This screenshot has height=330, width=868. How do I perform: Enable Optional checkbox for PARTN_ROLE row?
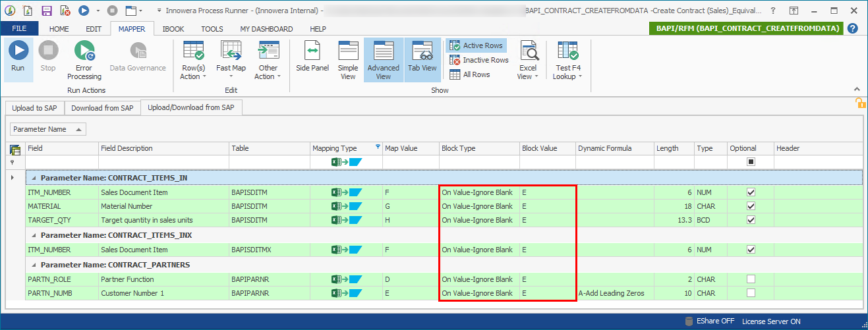click(751, 279)
